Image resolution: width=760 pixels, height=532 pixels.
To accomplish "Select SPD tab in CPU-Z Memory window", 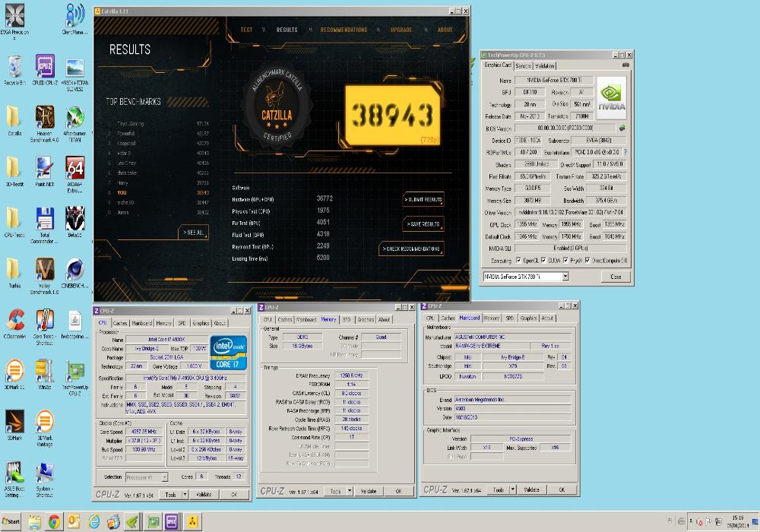I will point(347,320).
